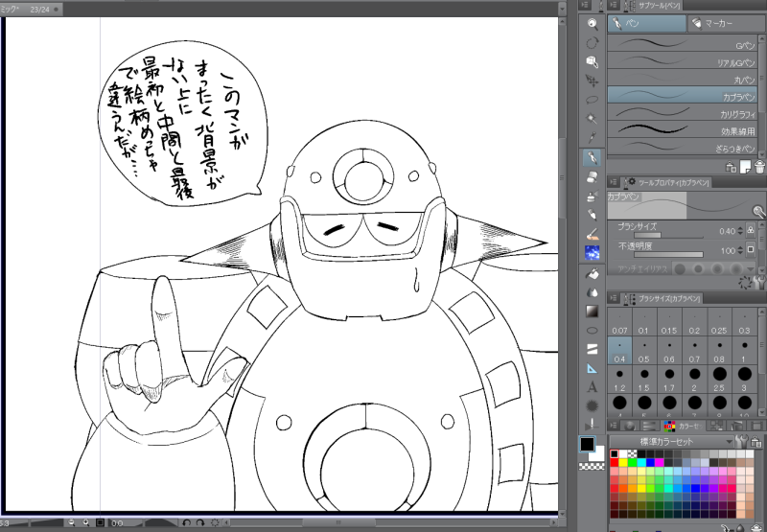
Task: Select the Blend tool
Action: click(593, 234)
